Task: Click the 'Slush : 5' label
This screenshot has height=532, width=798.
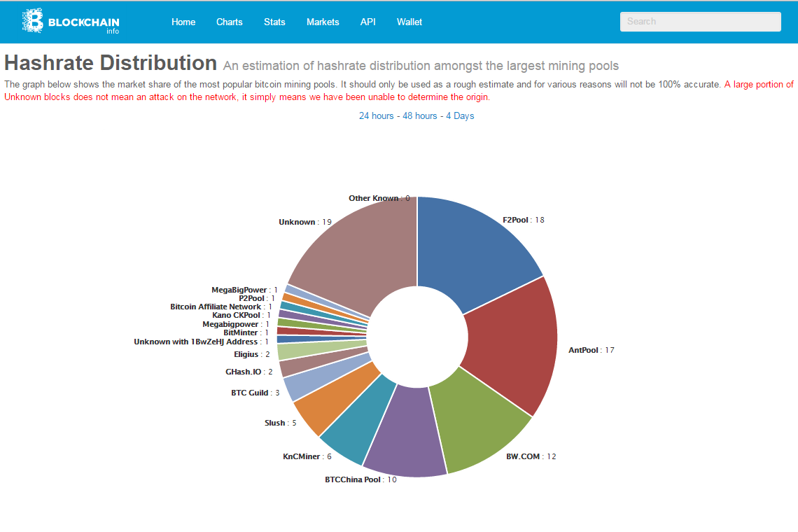Action: 281,423
